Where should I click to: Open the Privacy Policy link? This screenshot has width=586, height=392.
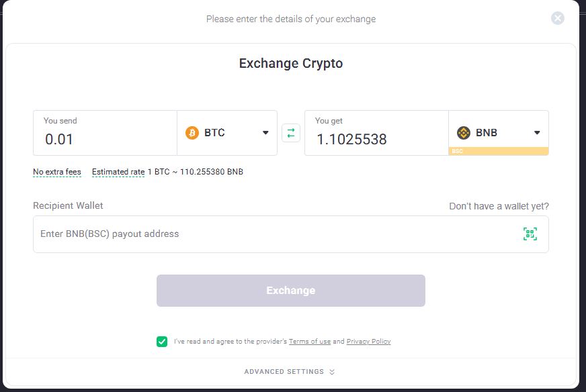click(x=368, y=342)
